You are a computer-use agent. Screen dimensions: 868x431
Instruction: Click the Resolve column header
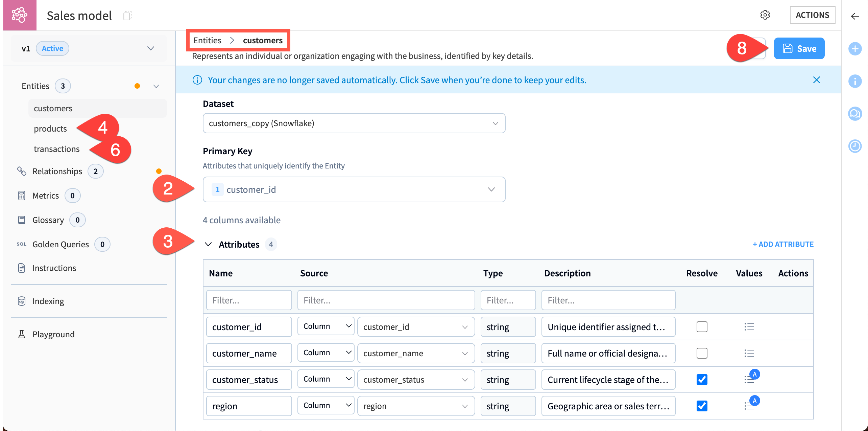pos(702,273)
